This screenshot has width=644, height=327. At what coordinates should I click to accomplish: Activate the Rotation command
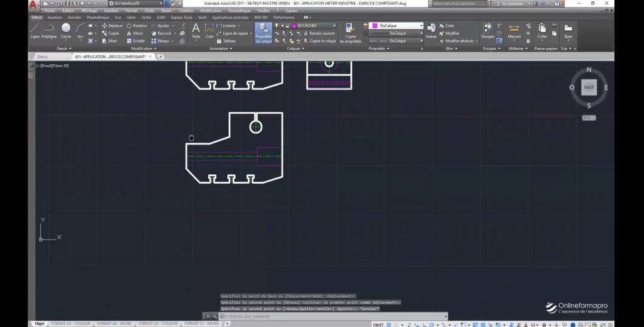136,26
